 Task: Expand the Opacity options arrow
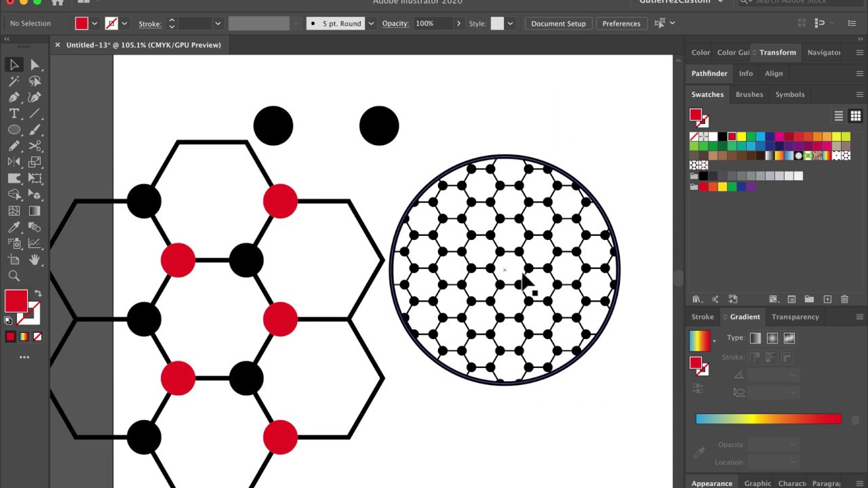pyautogui.click(x=458, y=24)
